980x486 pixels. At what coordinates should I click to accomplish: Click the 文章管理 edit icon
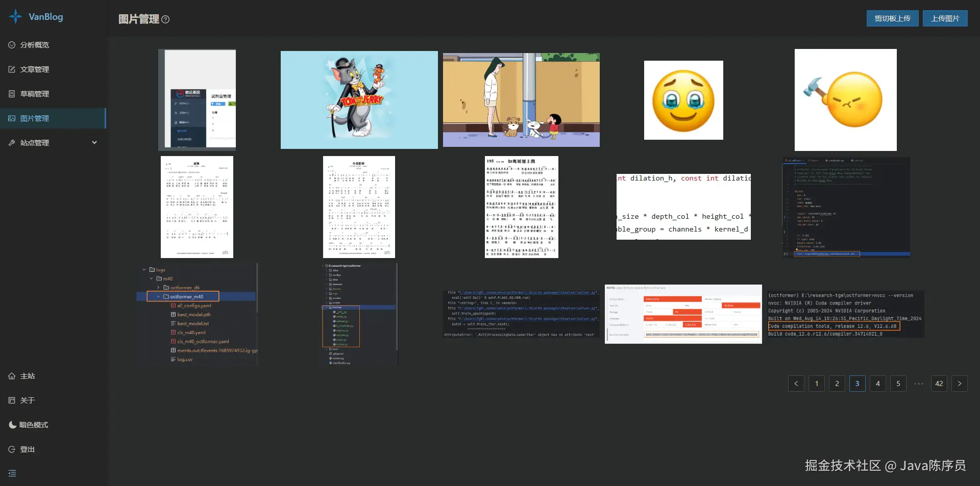coord(12,69)
